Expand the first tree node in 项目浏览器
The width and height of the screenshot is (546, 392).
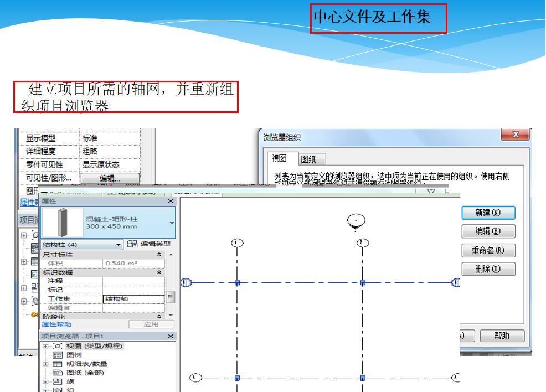click(46, 345)
